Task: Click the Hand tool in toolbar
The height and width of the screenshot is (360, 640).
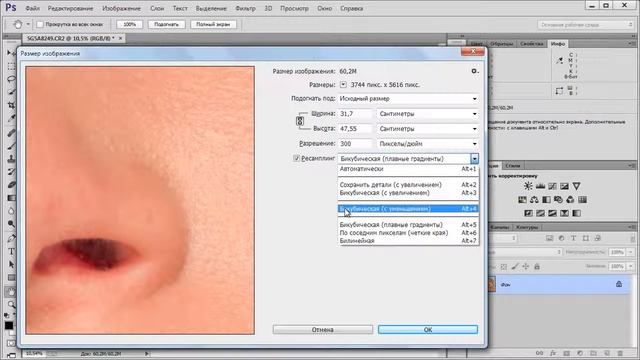Action: click(11, 291)
